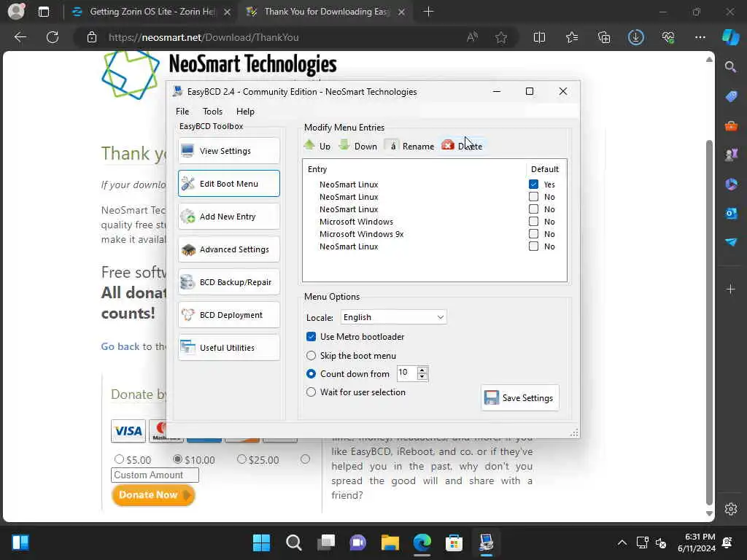Open Edge Collections panel

pos(604,37)
